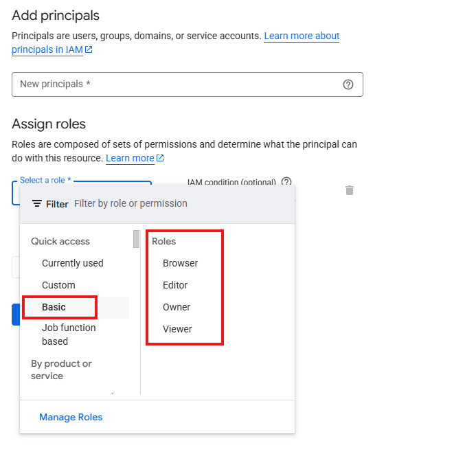Click the help icon in New principals field
The image size is (476, 454).
click(348, 84)
